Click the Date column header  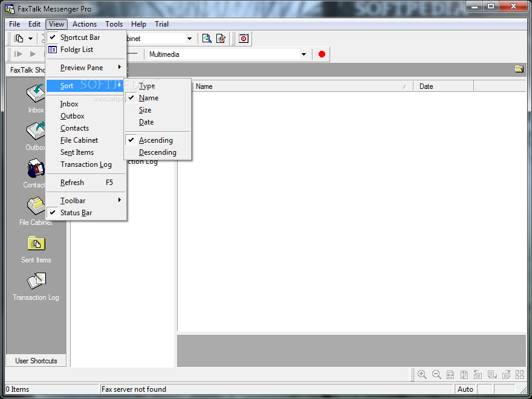pyautogui.click(x=443, y=86)
